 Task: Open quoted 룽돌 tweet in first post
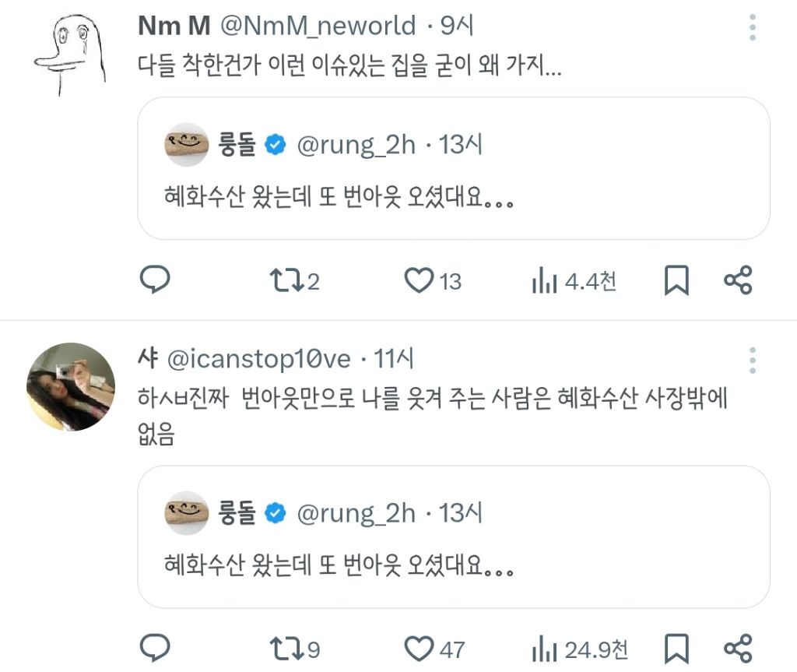tap(453, 168)
